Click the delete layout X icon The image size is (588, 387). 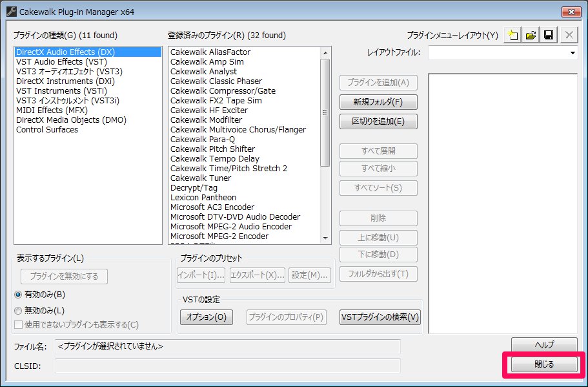[569, 36]
